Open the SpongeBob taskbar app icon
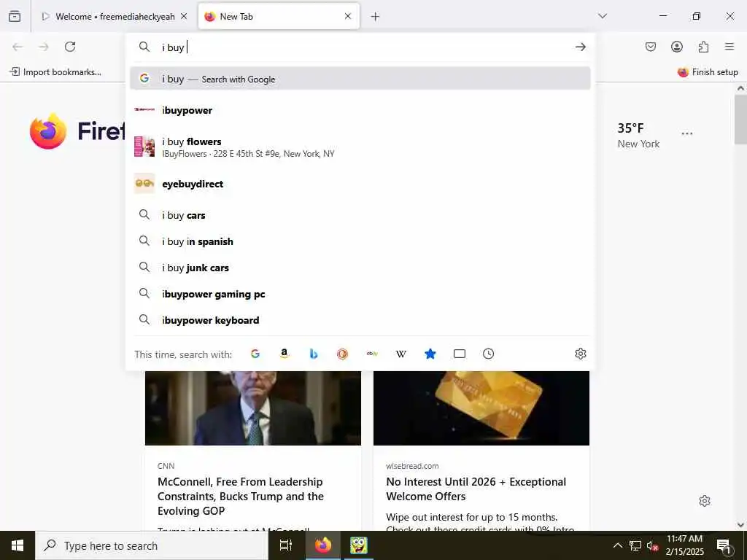This screenshot has width=747, height=560. click(358, 545)
